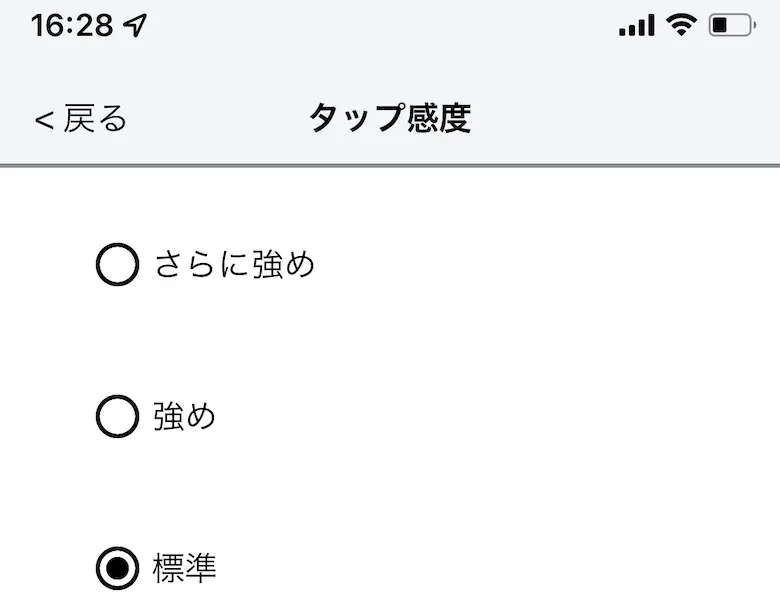Tap status bar empty center area
Image resolution: width=780 pixels, height=607 pixels.
pyautogui.click(x=390, y=26)
